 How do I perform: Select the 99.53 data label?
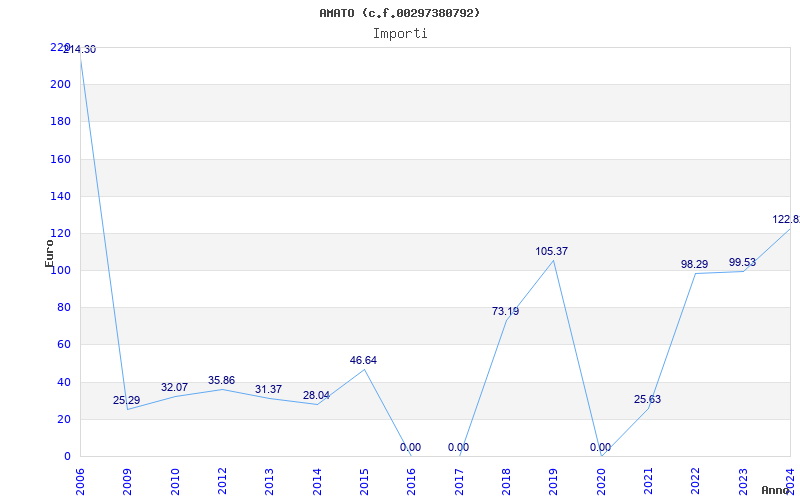742,263
